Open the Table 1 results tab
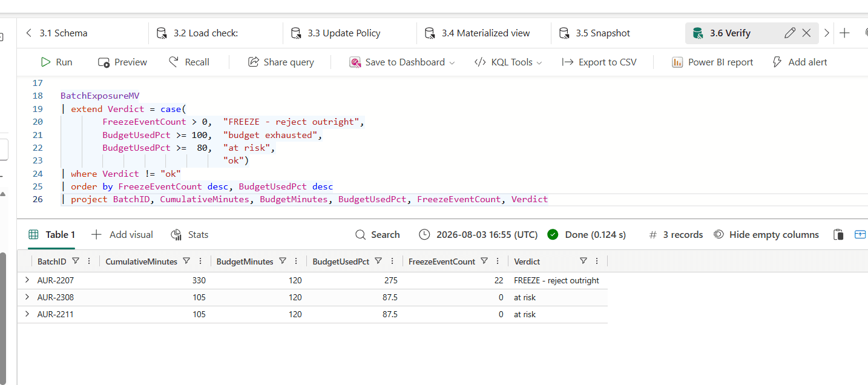 52,235
